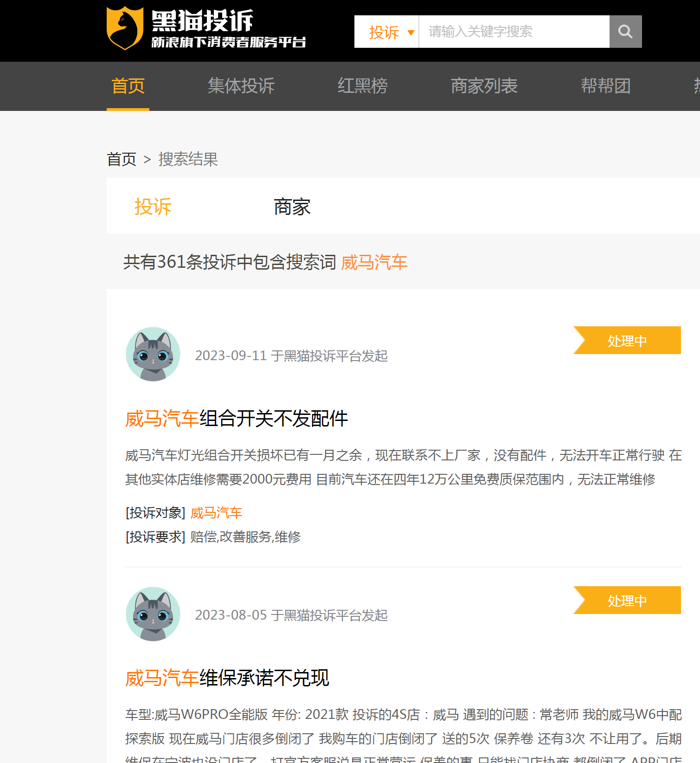Click the cat avatar of the 2023-09-11 complaint

[153, 354]
